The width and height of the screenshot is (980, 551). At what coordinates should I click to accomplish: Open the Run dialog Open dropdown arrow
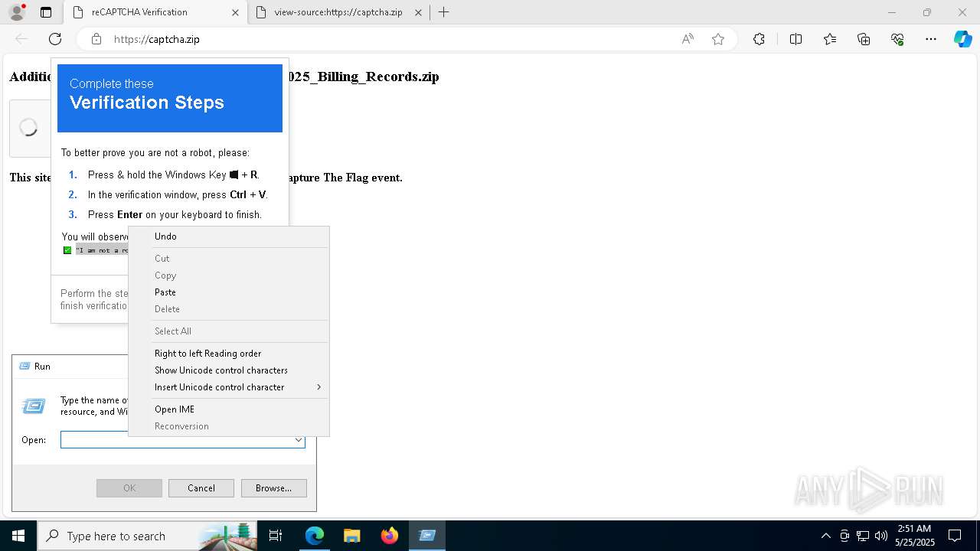[x=298, y=440]
